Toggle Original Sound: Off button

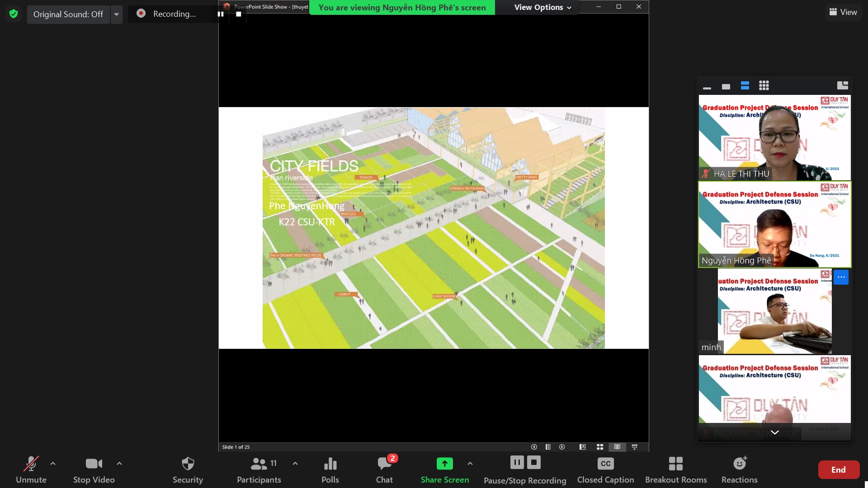[x=68, y=14]
